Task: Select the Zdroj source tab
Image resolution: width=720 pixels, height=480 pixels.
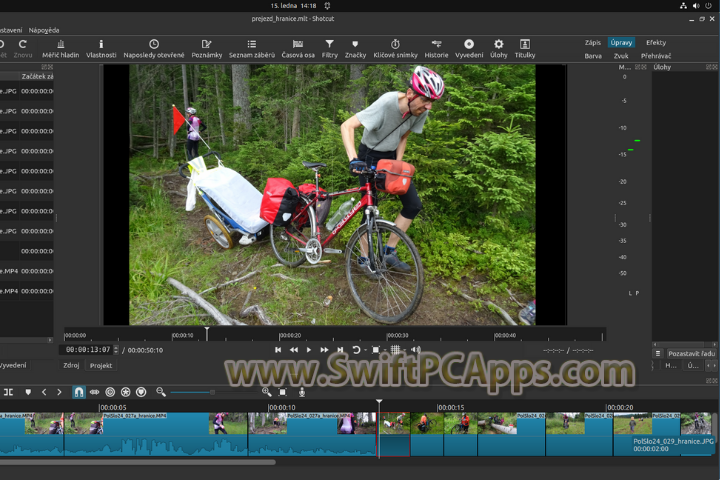Action: (x=71, y=365)
